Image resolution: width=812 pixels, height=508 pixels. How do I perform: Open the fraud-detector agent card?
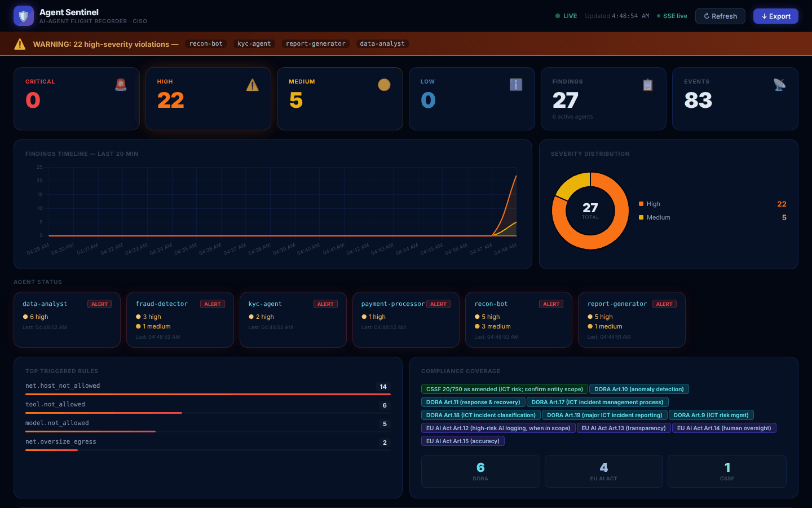(180, 319)
